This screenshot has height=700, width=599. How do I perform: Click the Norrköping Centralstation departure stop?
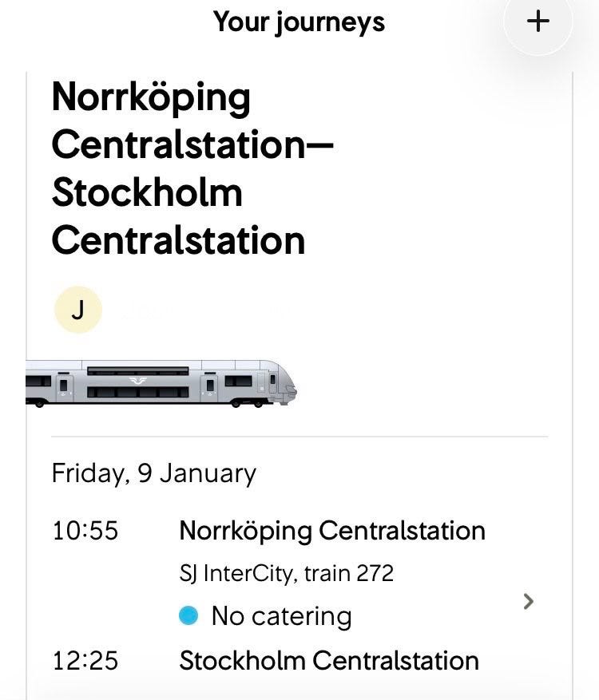pyautogui.click(x=331, y=531)
